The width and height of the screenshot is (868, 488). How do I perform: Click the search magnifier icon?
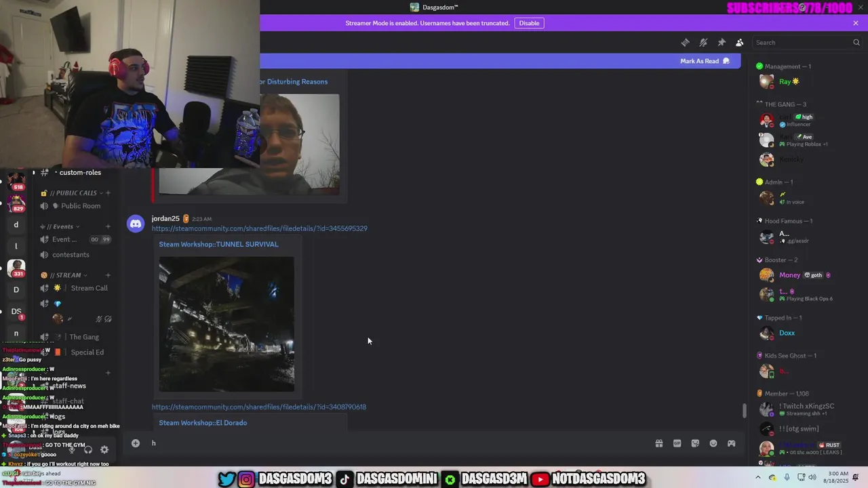[x=856, y=43]
